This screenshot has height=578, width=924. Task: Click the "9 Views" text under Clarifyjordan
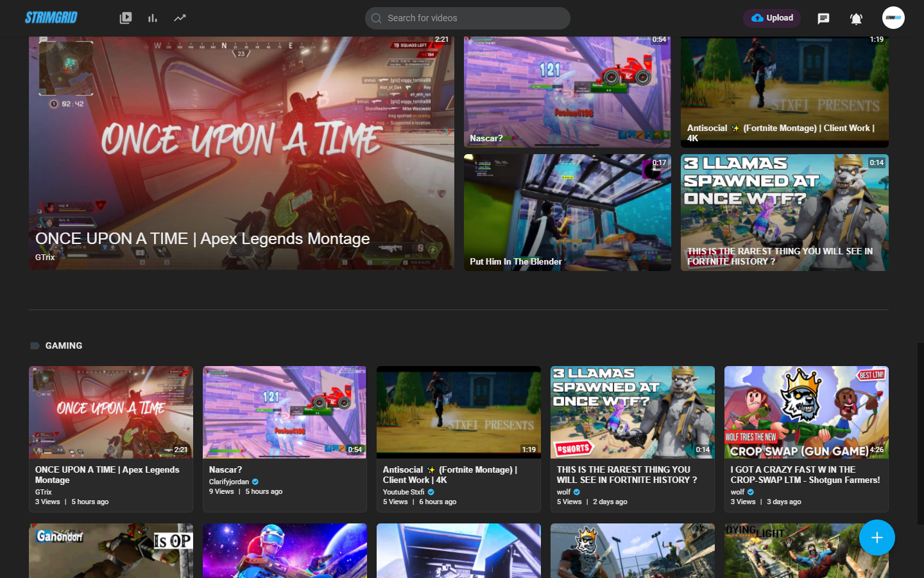tap(221, 491)
